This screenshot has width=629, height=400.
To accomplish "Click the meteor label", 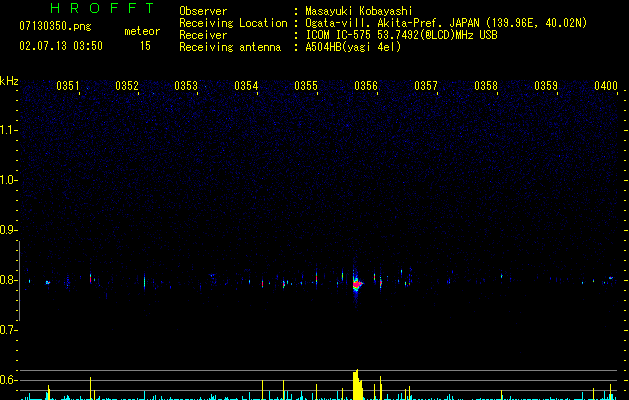I will click(142, 31).
